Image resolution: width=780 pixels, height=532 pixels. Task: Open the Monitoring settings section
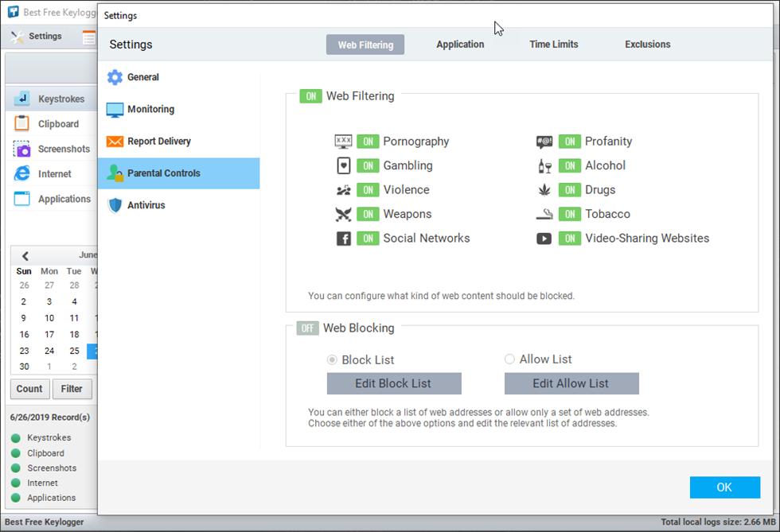tap(178, 110)
